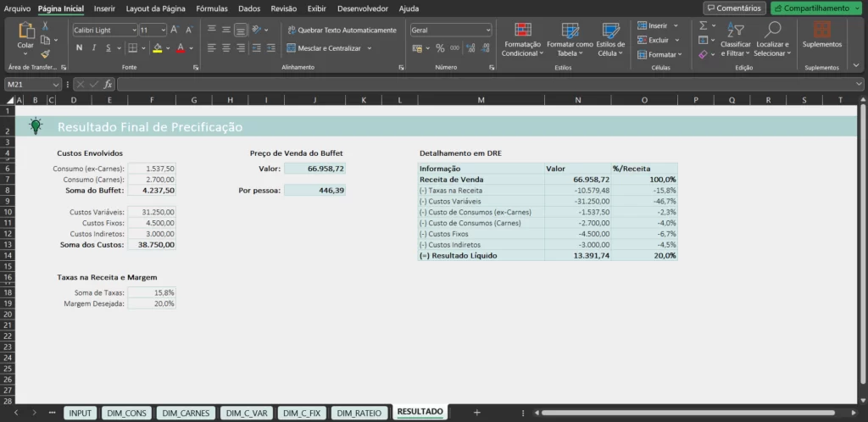Image resolution: width=868 pixels, height=422 pixels.
Task: Toggle italic I formatting
Action: pos(94,48)
